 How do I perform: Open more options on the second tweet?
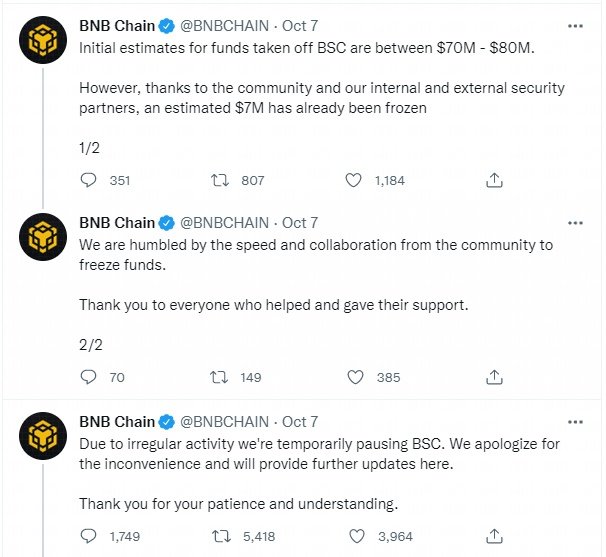(x=575, y=222)
